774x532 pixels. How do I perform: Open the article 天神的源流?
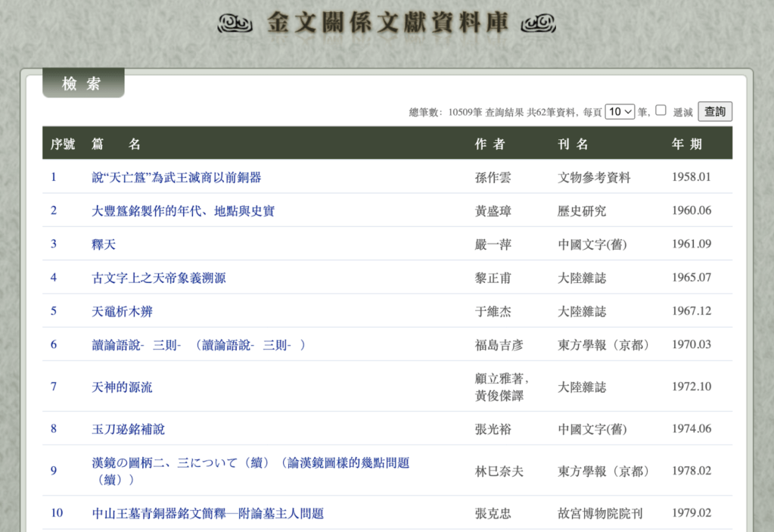point(122,387)
